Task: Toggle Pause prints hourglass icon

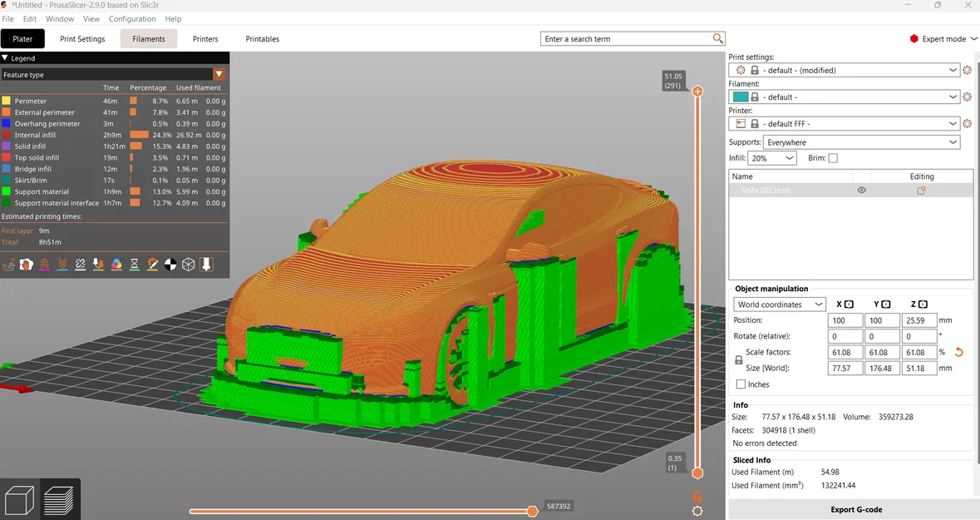Action: tap(135, 265)
